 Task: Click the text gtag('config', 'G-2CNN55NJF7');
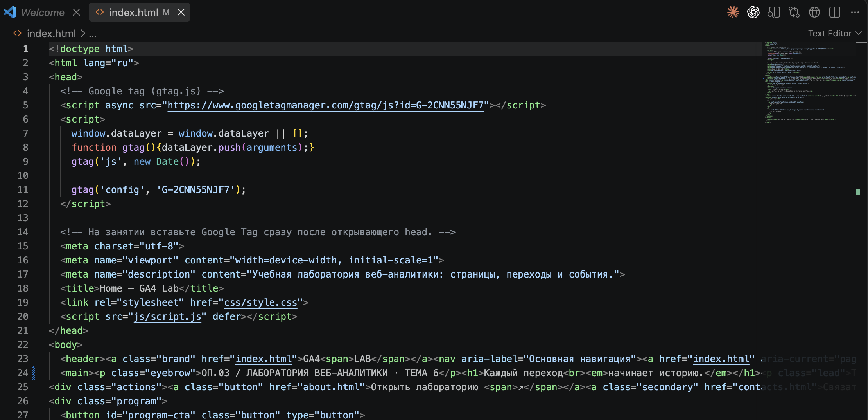158,190
